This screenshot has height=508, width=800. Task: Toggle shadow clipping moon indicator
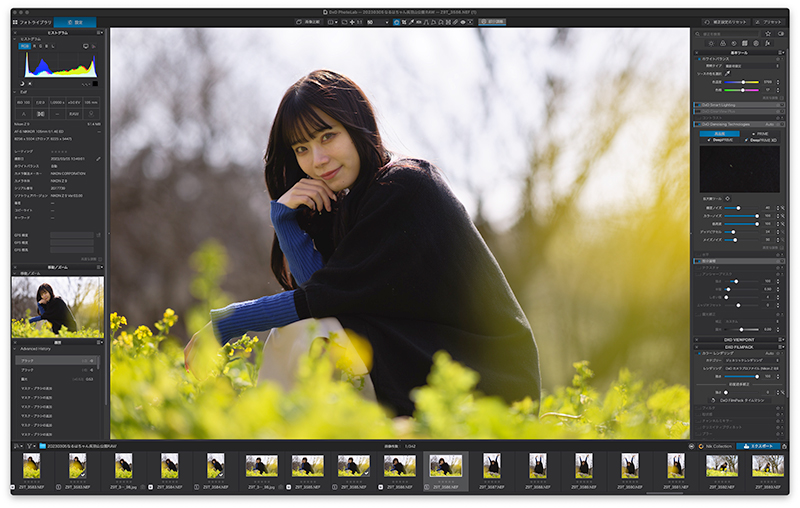click(22, 84)
